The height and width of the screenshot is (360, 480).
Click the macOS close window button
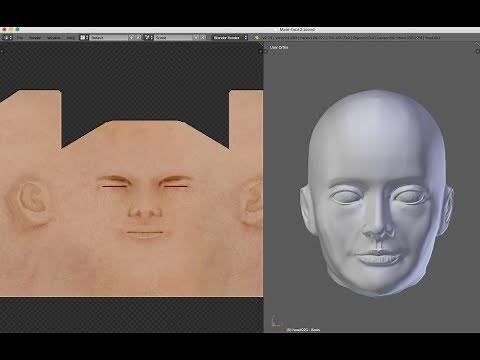point(4,30)
